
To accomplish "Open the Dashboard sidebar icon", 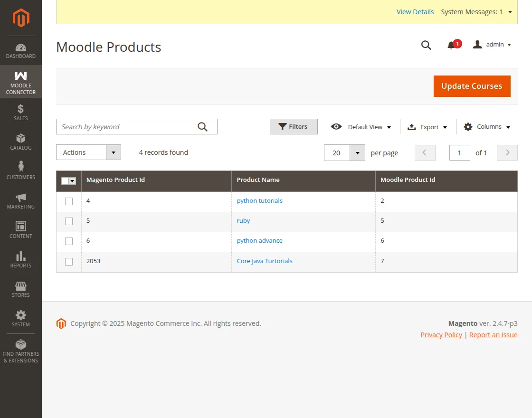I will click(x=21, y=47).
